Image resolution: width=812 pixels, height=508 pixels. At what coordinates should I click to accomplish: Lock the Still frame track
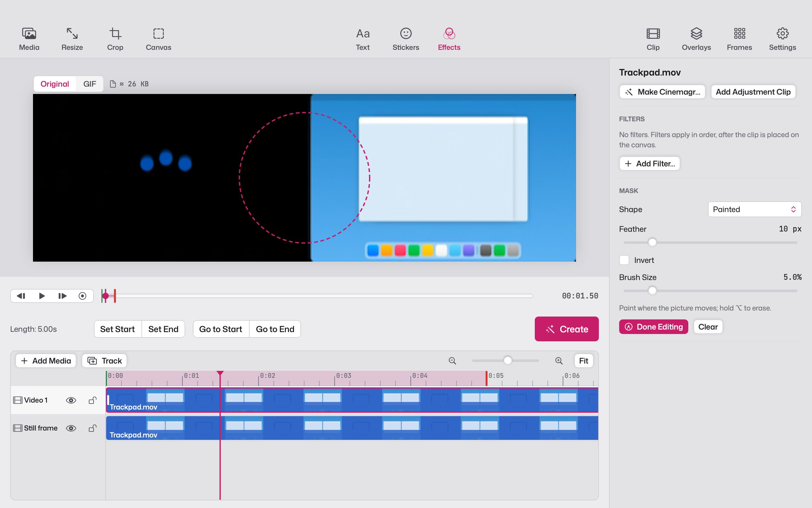[x=92, y=428]
